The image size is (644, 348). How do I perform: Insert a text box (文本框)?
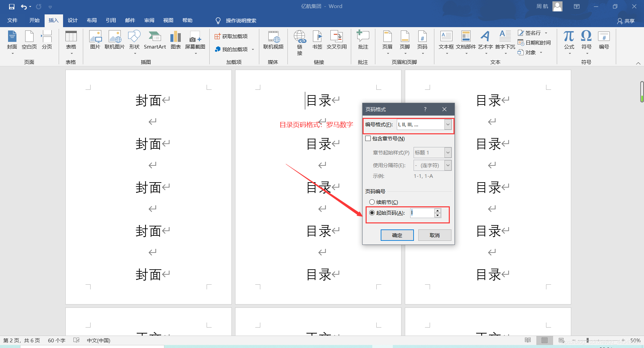point(446,42)
